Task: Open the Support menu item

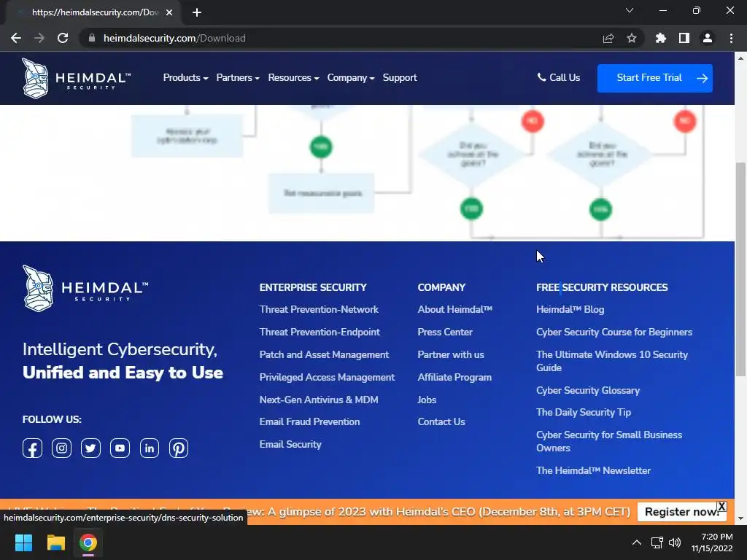Action: coord(400,77)
